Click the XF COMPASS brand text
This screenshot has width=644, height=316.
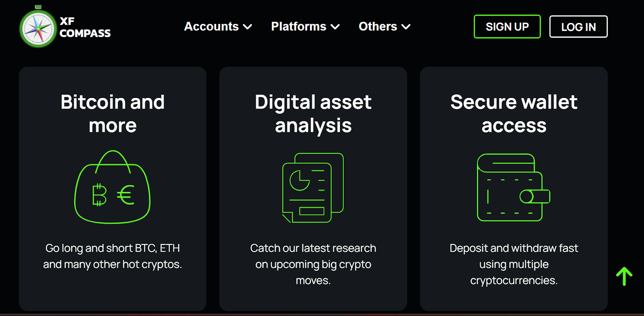(x=85, y=27)
